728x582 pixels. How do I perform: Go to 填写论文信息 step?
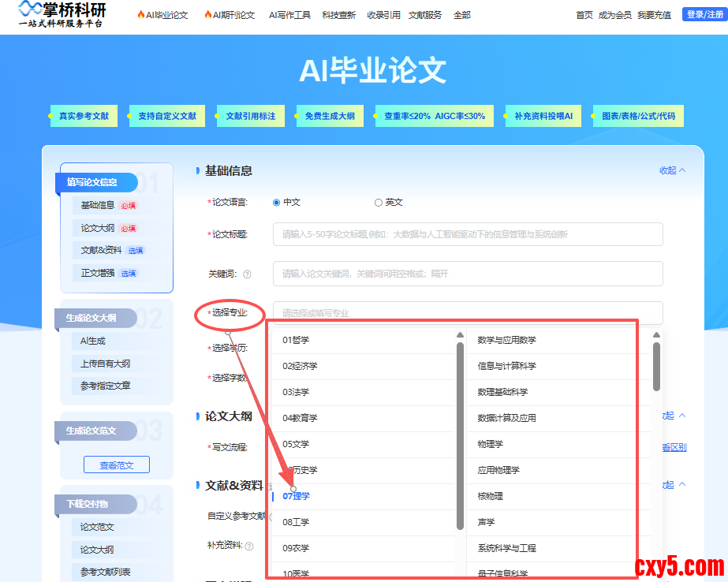96,182
